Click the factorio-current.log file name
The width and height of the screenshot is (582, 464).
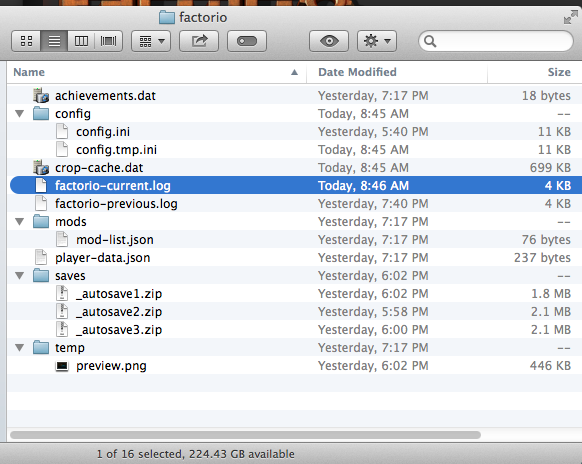(x=113, y=186)
